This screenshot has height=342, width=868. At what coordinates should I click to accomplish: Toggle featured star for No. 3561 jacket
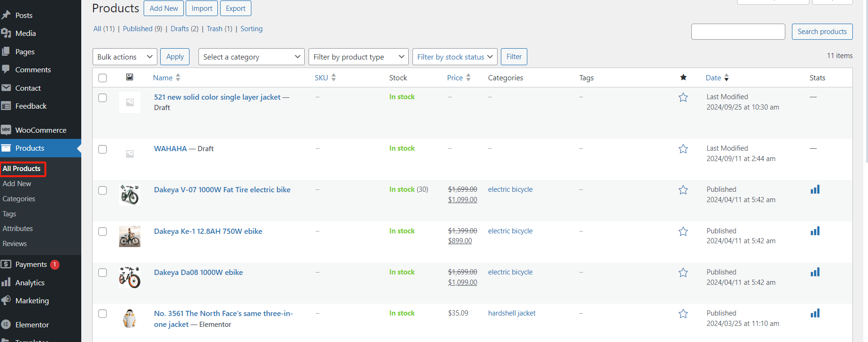[x=683, y=314]
